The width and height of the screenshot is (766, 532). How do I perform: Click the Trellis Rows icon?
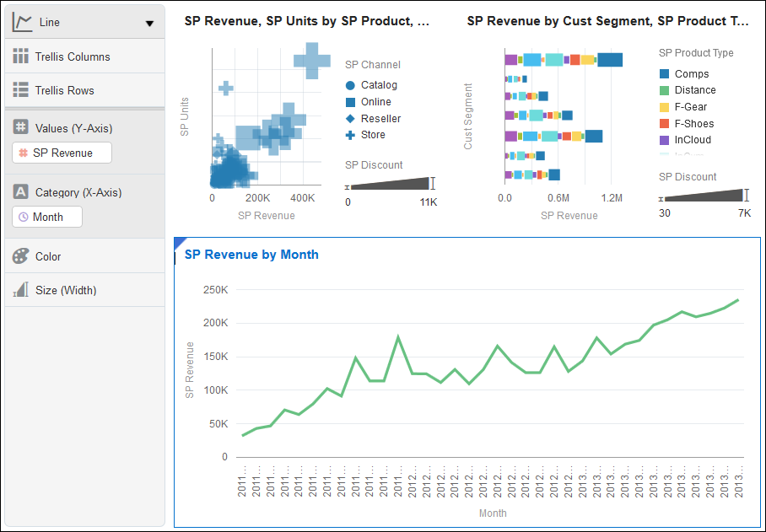(x=20, y=90)
